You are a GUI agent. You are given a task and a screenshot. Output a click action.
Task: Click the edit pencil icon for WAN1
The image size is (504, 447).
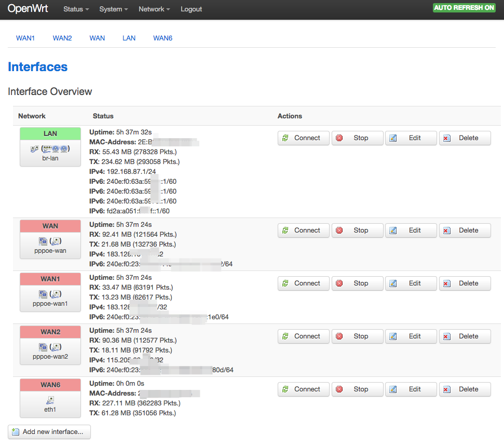click(393, 283)
